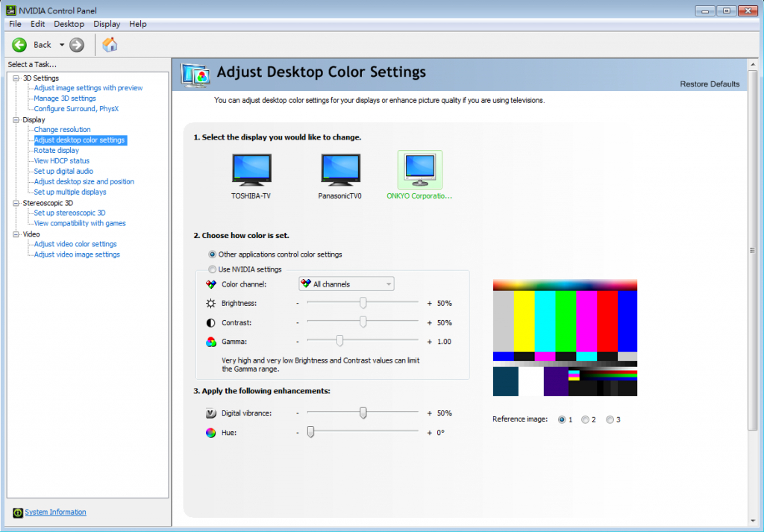The image size is (764, 532).
Task: Select the ONKYO Corporation display icon
Action: pyautogui.click(x=420, y=169)
